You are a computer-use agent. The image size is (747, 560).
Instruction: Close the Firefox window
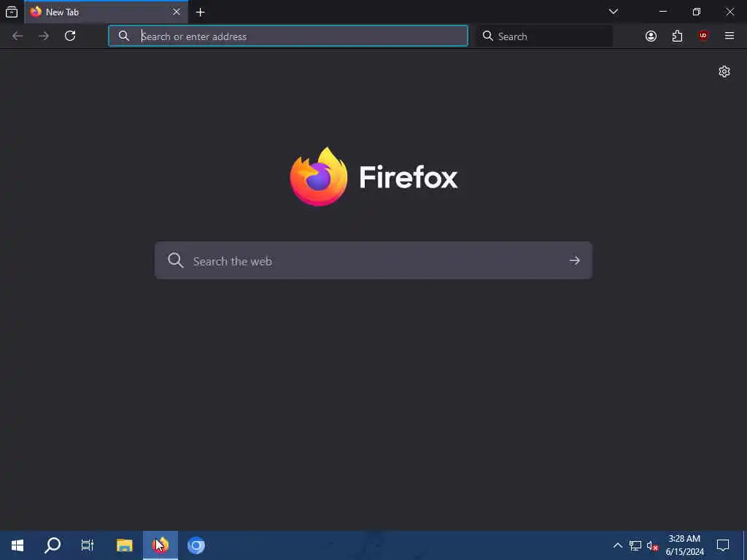729,12
